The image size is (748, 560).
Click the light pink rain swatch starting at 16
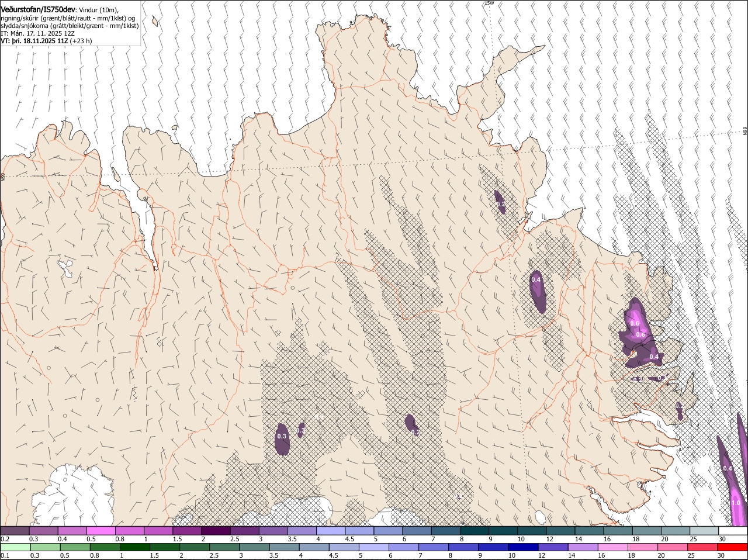(612, 547)
